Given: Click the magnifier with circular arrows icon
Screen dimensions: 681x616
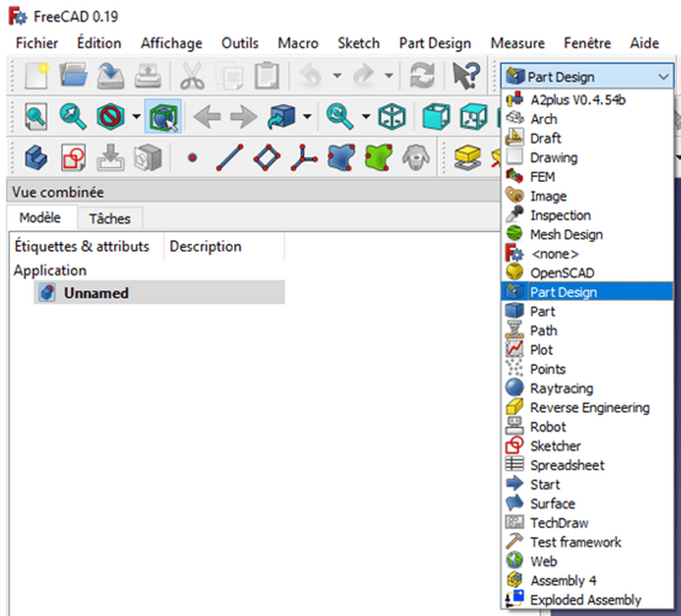Looking at the screenshot, I should 340,116.
